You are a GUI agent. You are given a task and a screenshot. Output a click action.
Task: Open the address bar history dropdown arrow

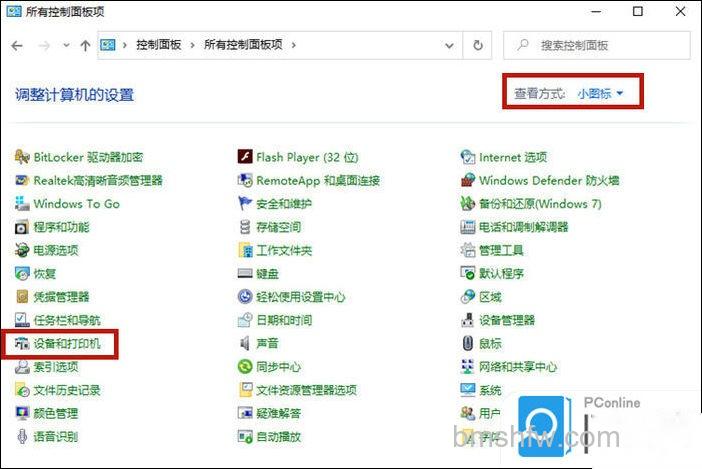[x=449, y=45]
